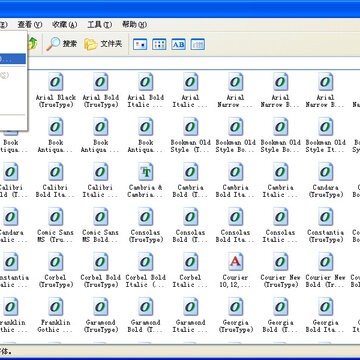Image resolution: width=360 pixels, height=360 pixels.
Task: Select the Arial Black font file
Action: (56, 90)
